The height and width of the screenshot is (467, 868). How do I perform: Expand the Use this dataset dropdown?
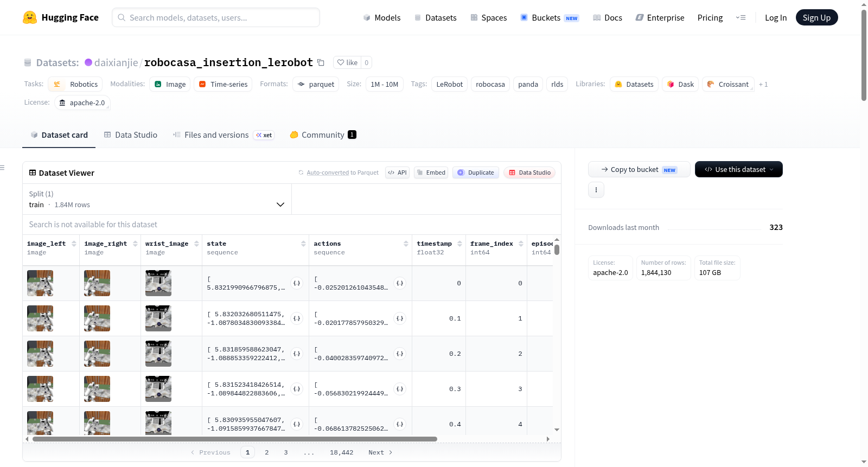(739, 169)
